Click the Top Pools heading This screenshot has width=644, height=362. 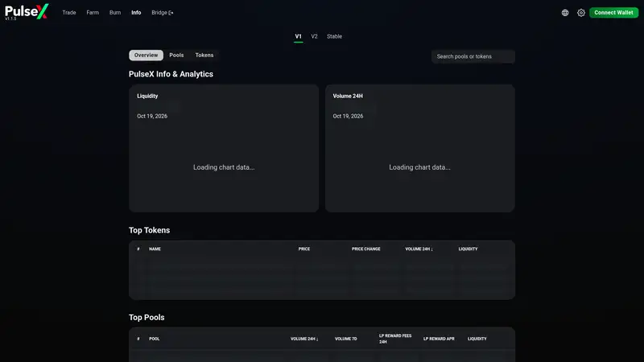click(147, 318)
